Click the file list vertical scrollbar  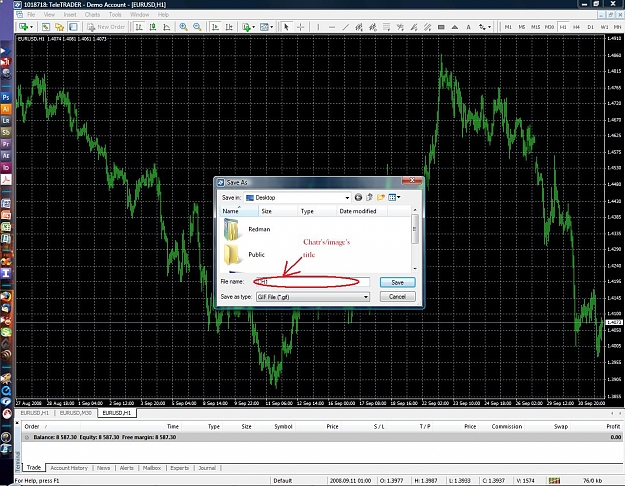click(x=415, y=228)
